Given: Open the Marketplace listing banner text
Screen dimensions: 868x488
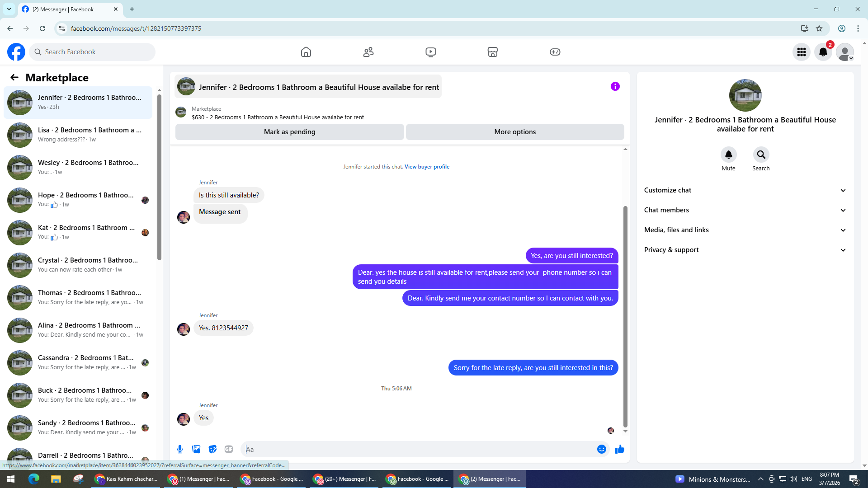Looking at the screenshot, I should coord(278,117).
